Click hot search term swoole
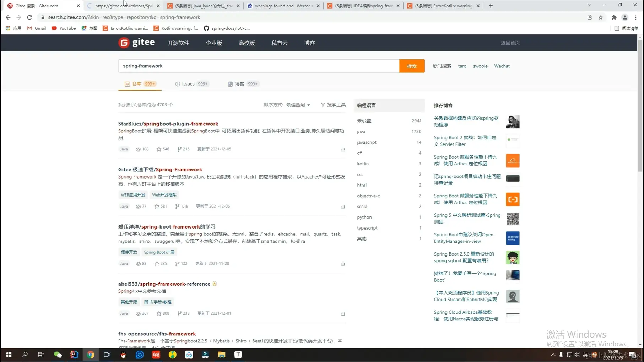The image size is (644, 362). pyautogui.click(x=480, y=66)
